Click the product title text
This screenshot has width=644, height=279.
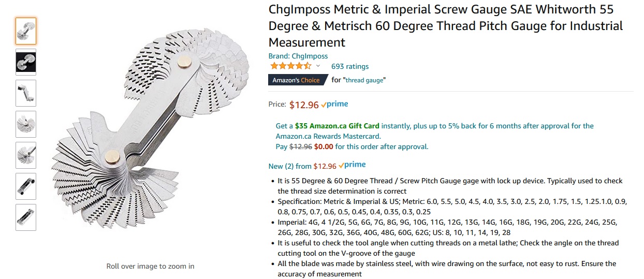point(445,26)
